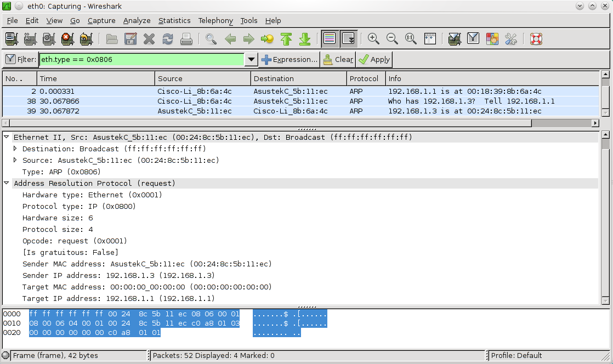Select packet 39 in the packet list
The width and height of the screenshot is (613, 364).
click(x=300, y=111)
